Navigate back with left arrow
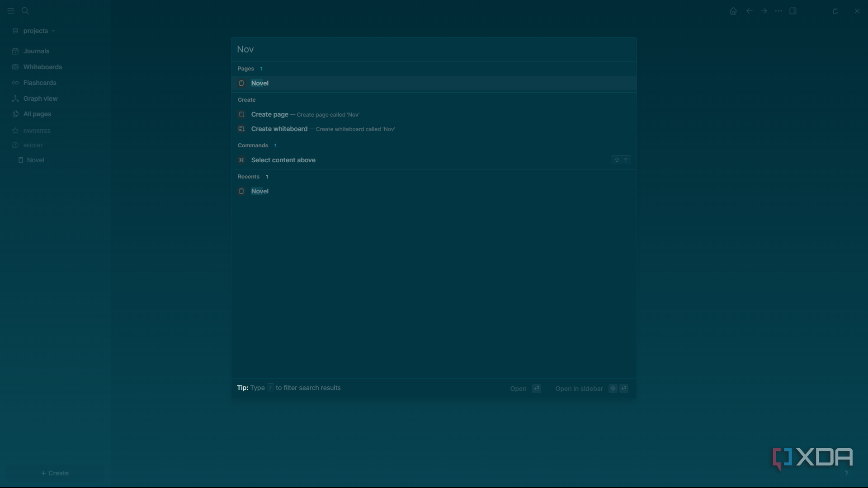Viewport: 868px width, 488px height. (x=749, y=11)
